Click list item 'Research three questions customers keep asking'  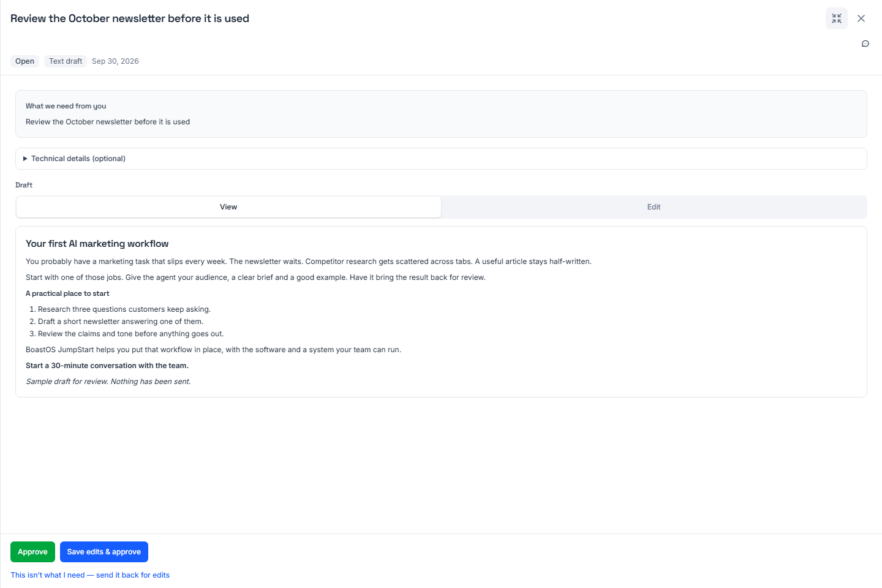click(x=124, y=309)
